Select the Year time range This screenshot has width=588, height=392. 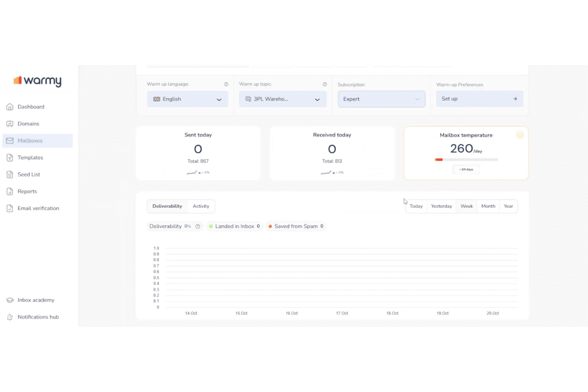point(508,206)
